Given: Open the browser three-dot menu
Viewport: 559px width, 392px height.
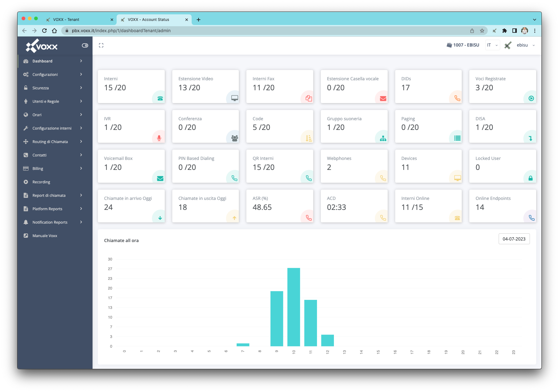Looking at the screenshot, I should click(x=535, y=31).
